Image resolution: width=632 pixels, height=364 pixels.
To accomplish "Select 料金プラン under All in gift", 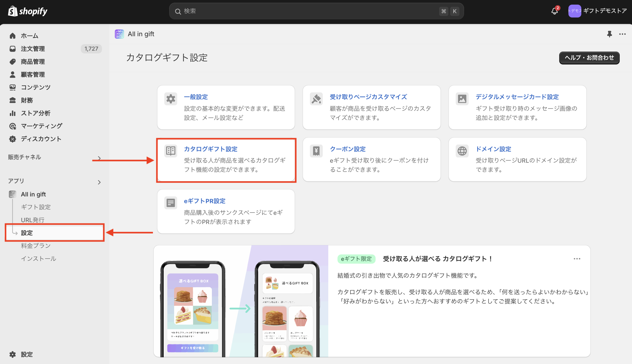I will [x=36, y=246].
